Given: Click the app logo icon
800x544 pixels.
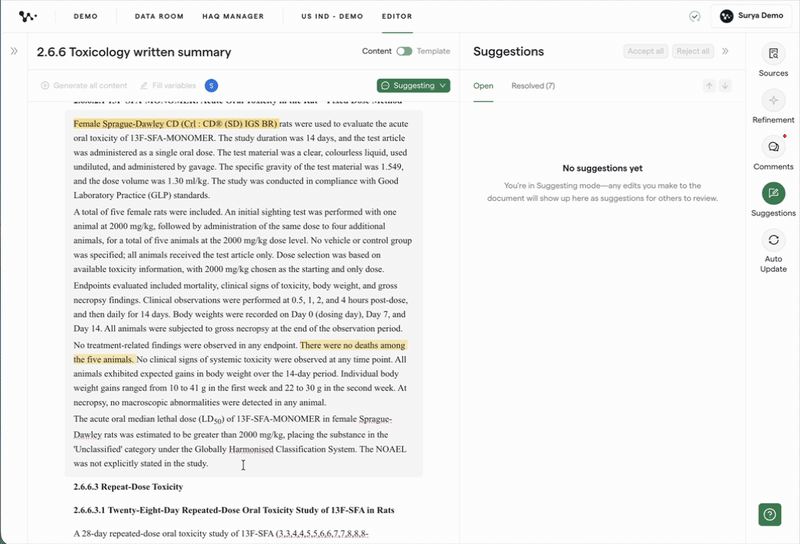Looking at the screenshot, I should 28,16.
